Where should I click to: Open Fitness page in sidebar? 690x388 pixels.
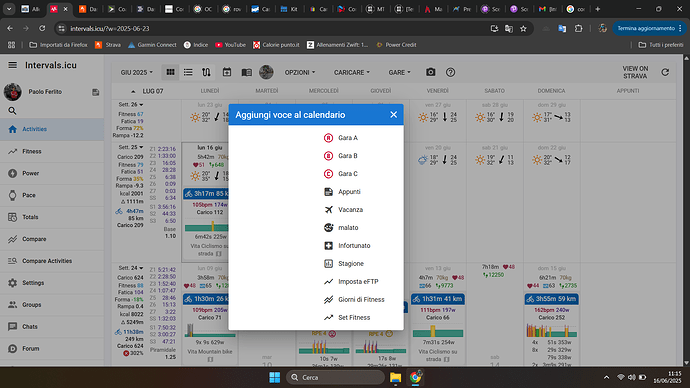pos(52,151)
